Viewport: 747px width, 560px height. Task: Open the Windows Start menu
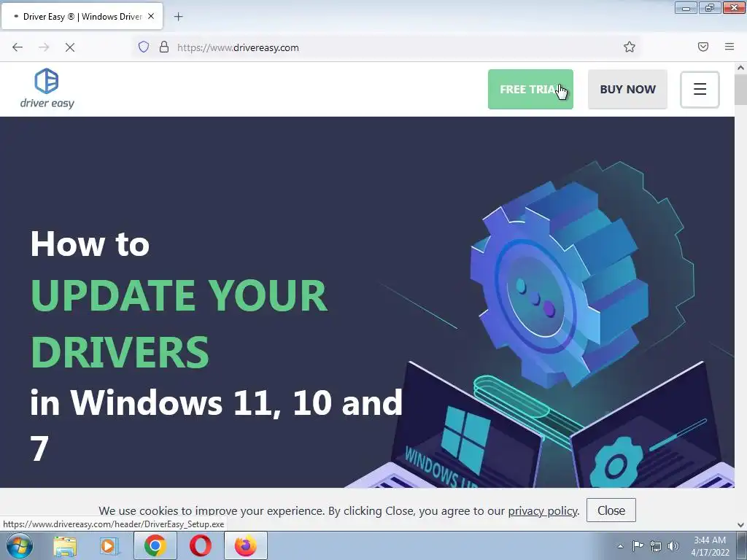[x=20, y=545]
